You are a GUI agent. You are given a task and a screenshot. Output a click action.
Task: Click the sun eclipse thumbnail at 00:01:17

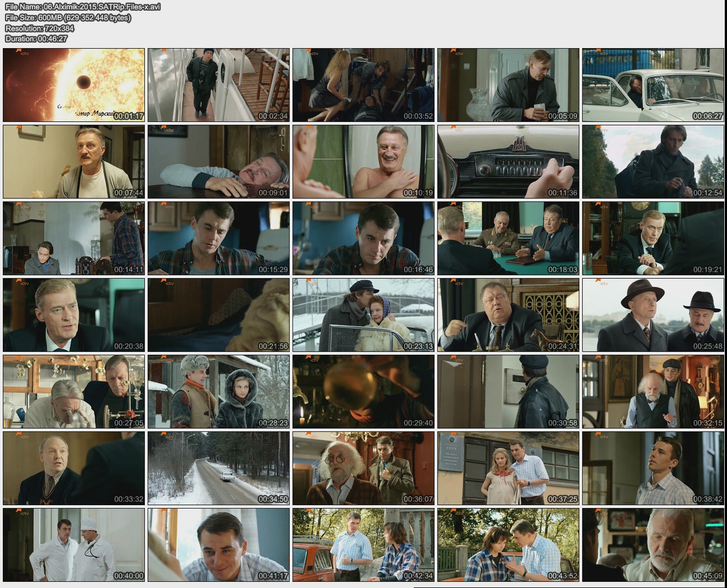point(74,85)
